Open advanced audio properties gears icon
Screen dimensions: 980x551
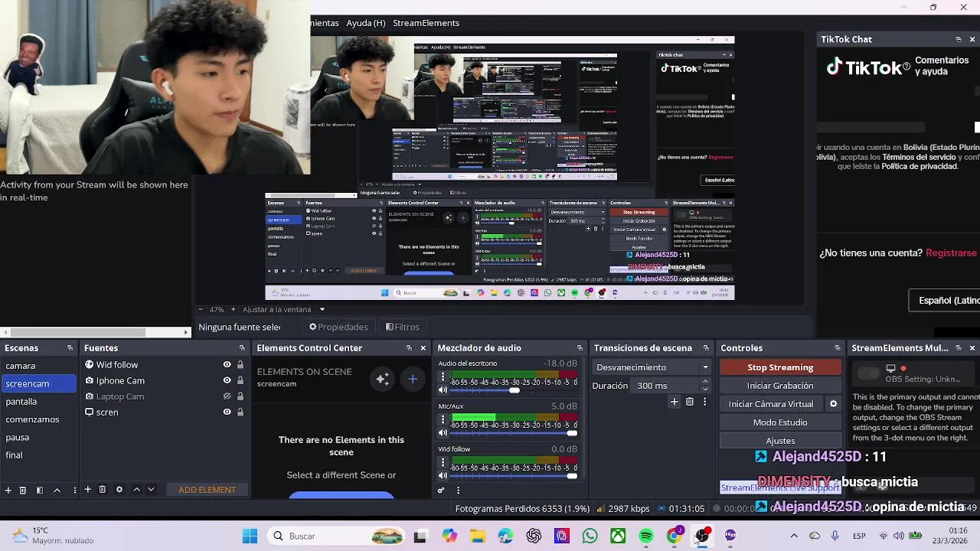pyautogui.click(x=441, y=491)
